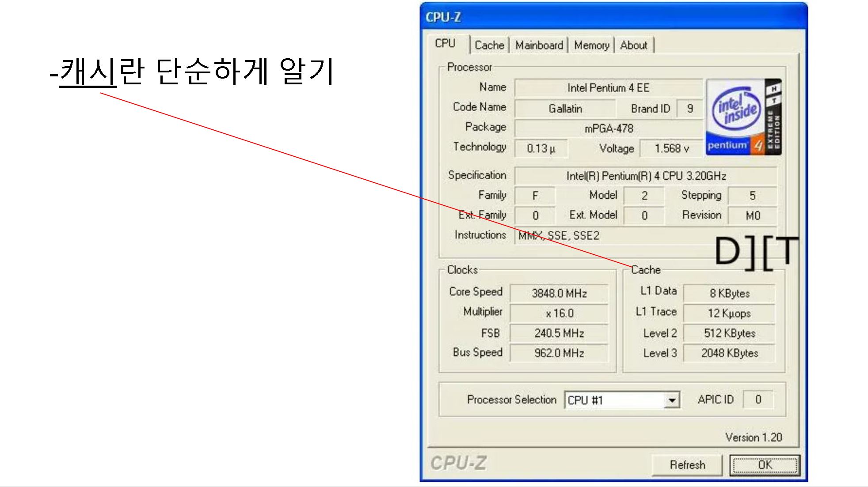Click the L1 Data value 8 KBytes
Image resolution: width=868 pixels, height=487 pixels.
729,293
